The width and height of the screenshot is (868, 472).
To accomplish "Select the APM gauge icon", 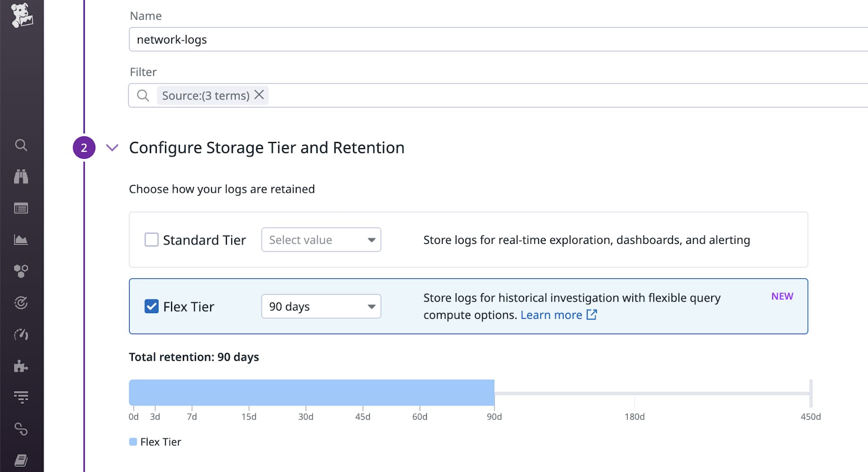I will [x=21, y=334].
